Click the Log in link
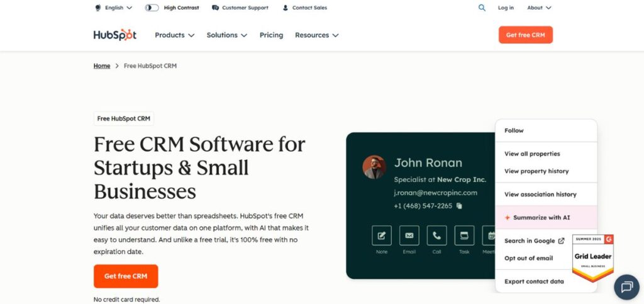The height and width of the screenshot is (304, 644). [506, 8]
